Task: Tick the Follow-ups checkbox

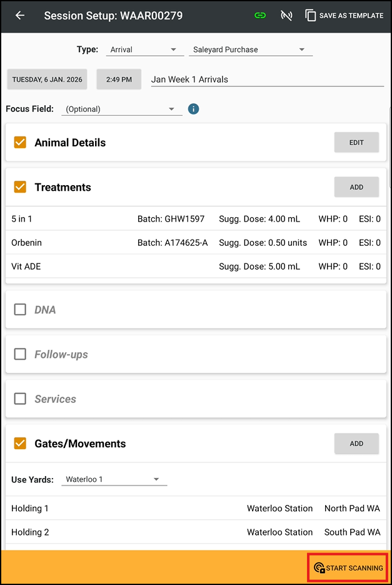Action: tap(20, 354)
